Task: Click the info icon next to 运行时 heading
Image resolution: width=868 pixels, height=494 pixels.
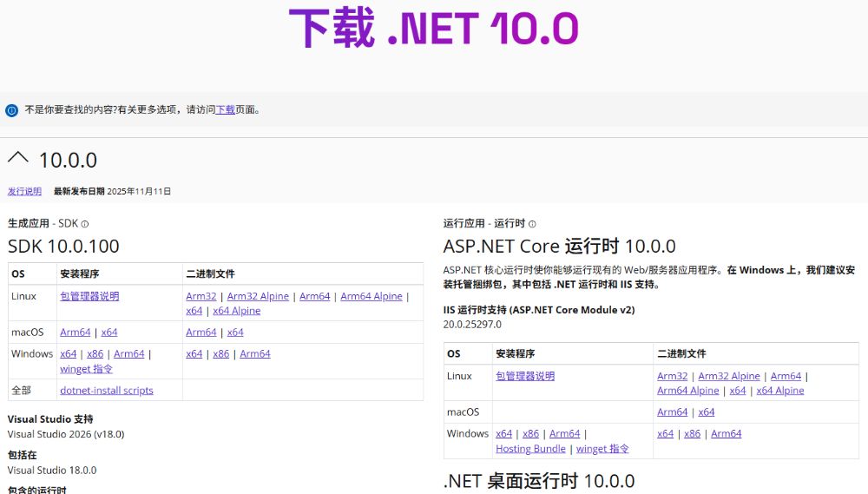Action: coord(532,224)
